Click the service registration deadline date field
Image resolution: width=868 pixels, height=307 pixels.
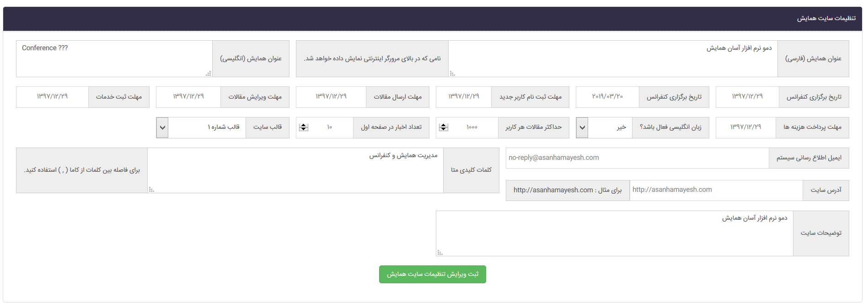[x=52, y=97]
